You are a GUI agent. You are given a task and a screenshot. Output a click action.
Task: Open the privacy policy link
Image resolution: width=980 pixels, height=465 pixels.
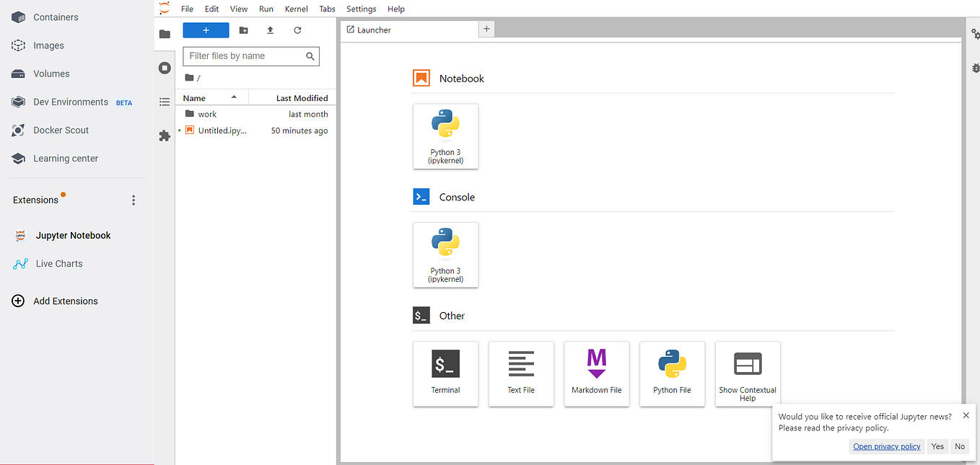886,446
